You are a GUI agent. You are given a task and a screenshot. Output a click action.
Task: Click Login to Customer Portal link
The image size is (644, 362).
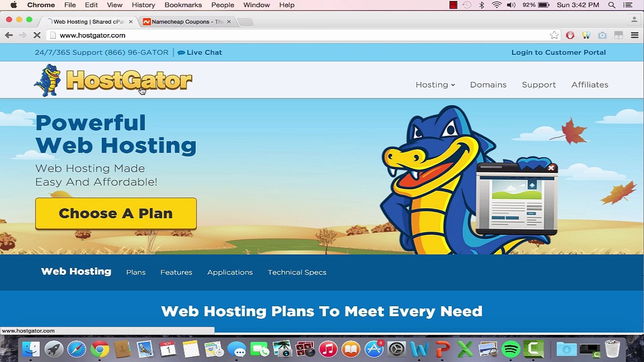[558, 52]
